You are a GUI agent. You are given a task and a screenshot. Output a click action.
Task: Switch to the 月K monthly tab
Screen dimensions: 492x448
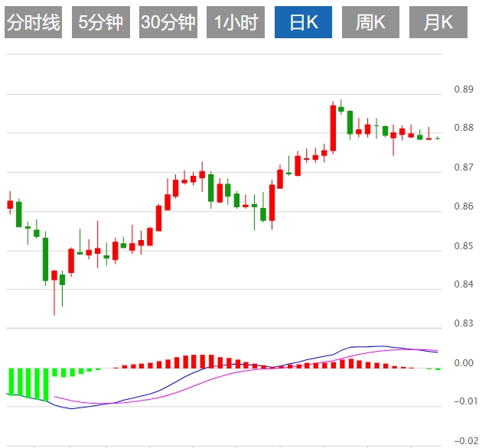tap(438, 22)
